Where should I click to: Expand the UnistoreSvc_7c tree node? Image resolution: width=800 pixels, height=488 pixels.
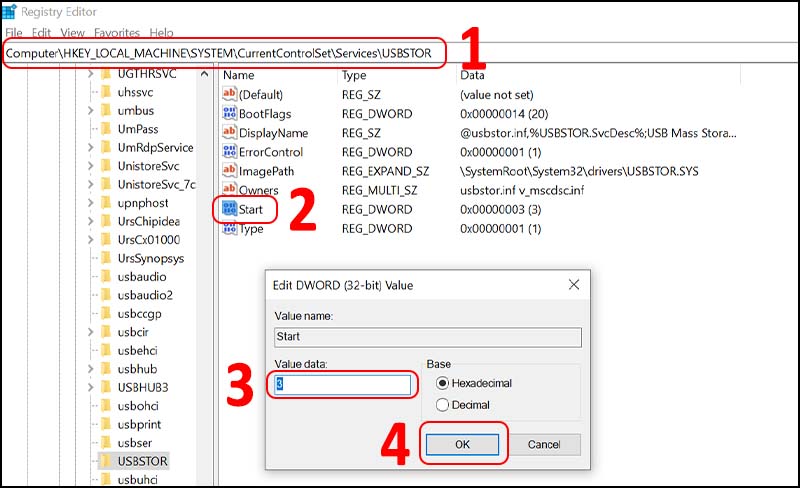coord(90,184)
